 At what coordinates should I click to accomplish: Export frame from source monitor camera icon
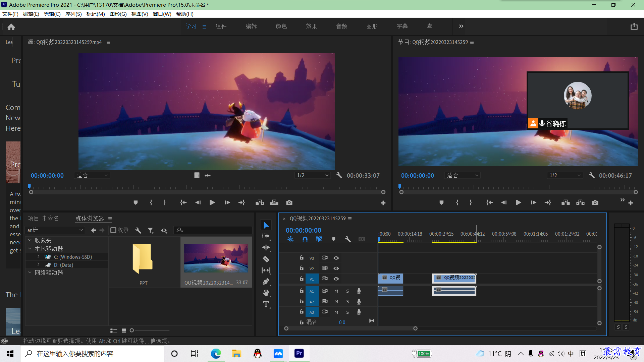tap(289, 202)
